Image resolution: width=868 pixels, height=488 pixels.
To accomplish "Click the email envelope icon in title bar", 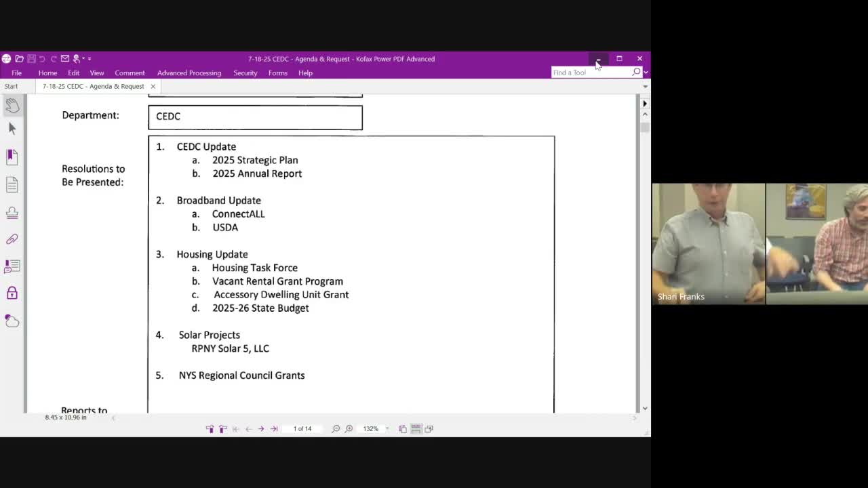I will point(64,59).
